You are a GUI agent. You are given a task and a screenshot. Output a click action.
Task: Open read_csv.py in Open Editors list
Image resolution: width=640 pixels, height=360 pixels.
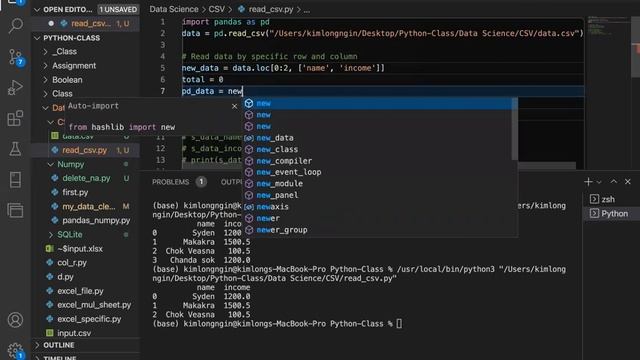click(x=87, y=24)
